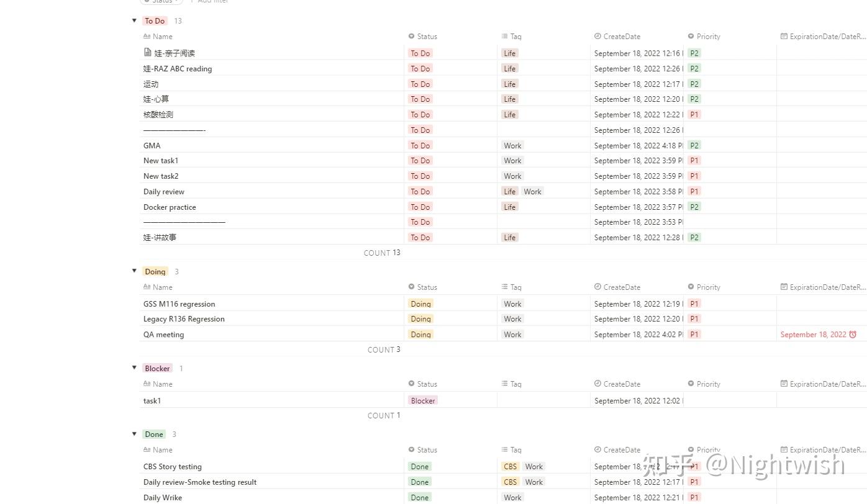
Task: Collapse the Doing group
Action: click(x=134, y=271)
